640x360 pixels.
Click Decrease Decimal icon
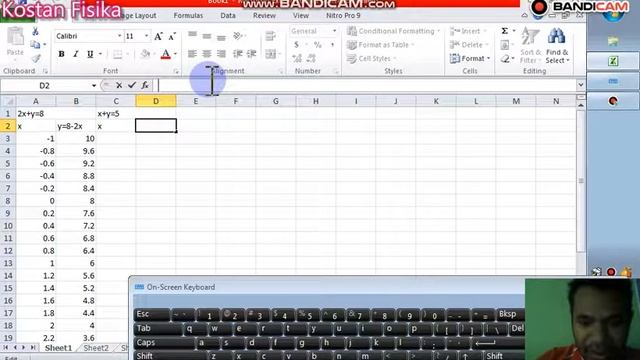coord(311,58)
